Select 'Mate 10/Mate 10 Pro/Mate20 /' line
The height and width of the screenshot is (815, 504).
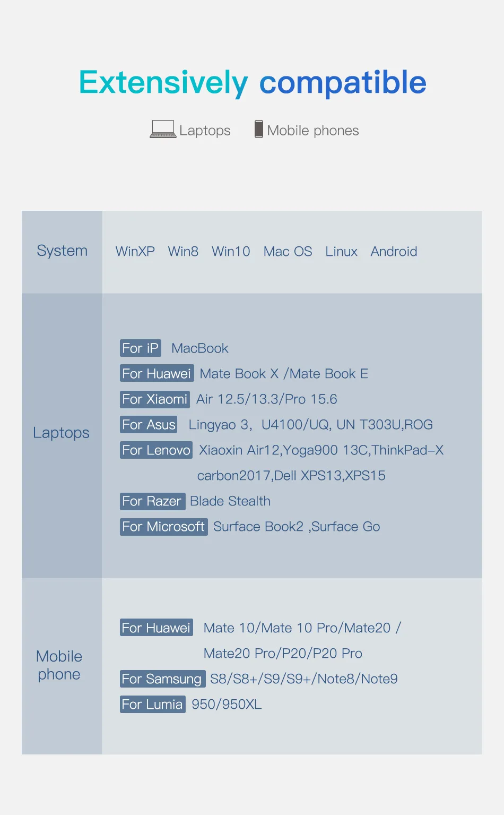(302, 628)
